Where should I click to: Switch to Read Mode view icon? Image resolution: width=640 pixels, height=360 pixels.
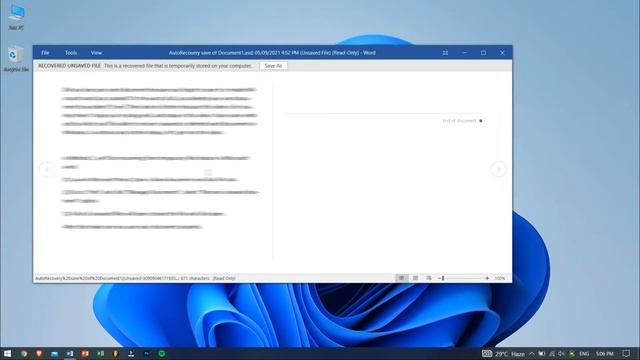pyautogui.click(x=401, y=278)
